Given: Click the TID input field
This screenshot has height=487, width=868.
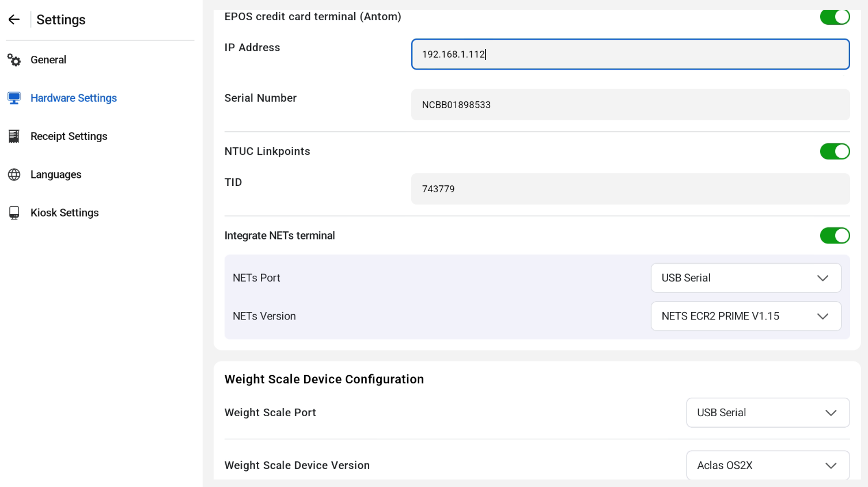Looking at the screenshot, I should [x=630, y=189].
